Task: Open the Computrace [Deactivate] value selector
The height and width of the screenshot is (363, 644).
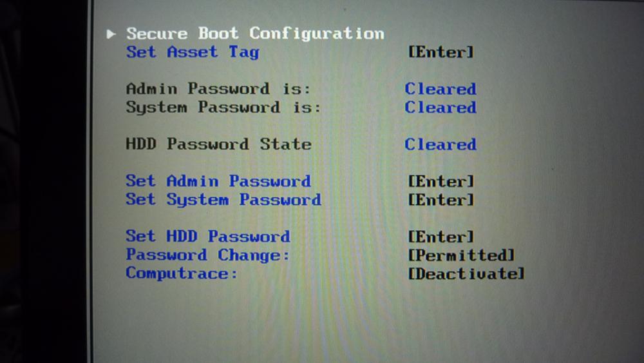Action: (x=467, y=274)
